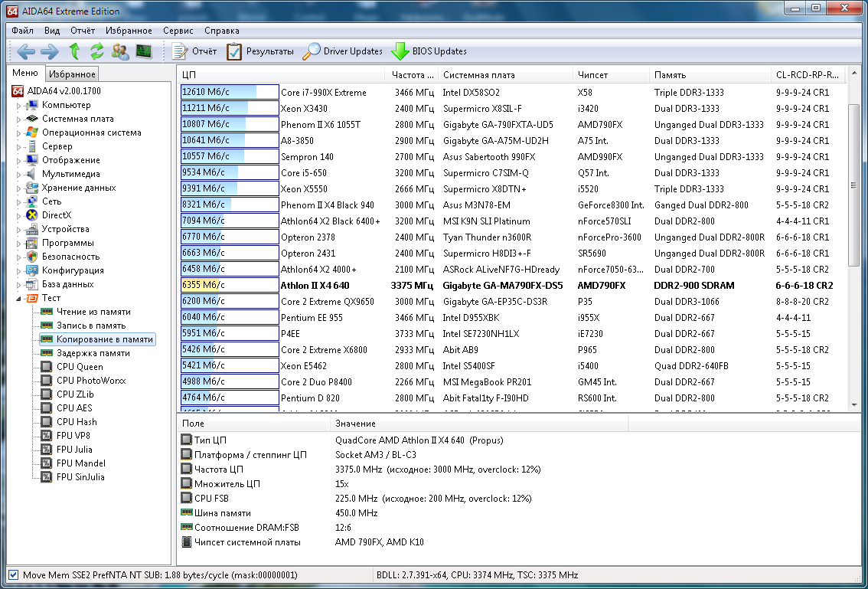This screenshot has height=589, width=868.
Task: Collapse the Тест tree node
Action: click(x=19, y=299)
